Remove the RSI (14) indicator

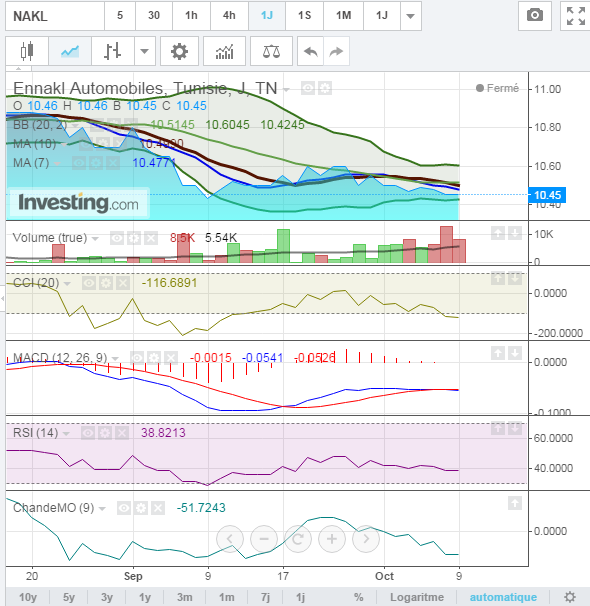click(122, 433)
